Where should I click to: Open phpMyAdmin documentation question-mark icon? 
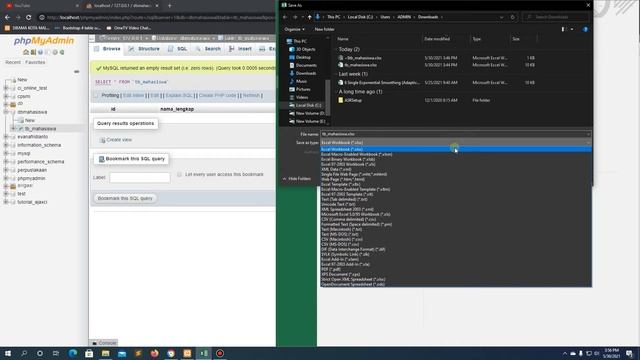[40, 52]
